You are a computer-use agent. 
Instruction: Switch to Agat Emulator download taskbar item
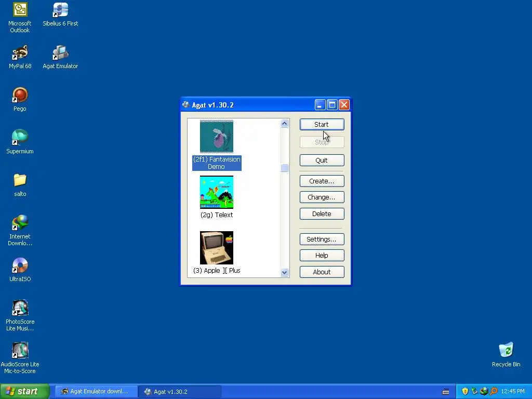tap(96, 391)
